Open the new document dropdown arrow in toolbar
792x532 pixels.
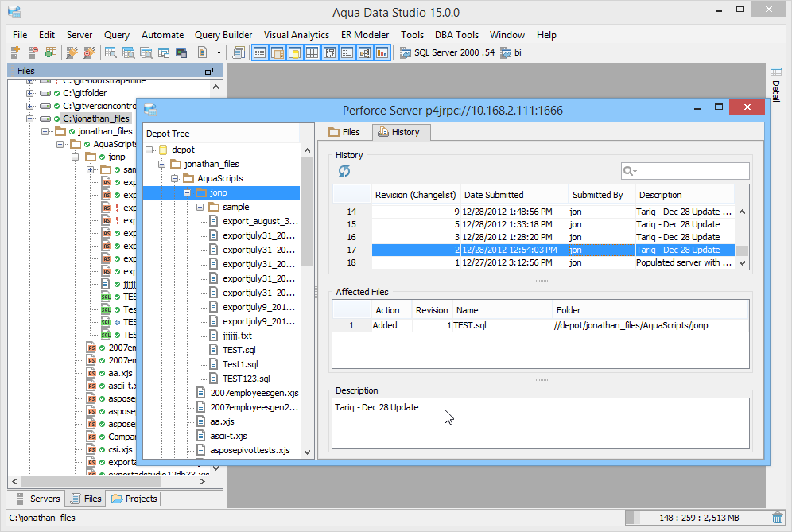click(219, 52)
